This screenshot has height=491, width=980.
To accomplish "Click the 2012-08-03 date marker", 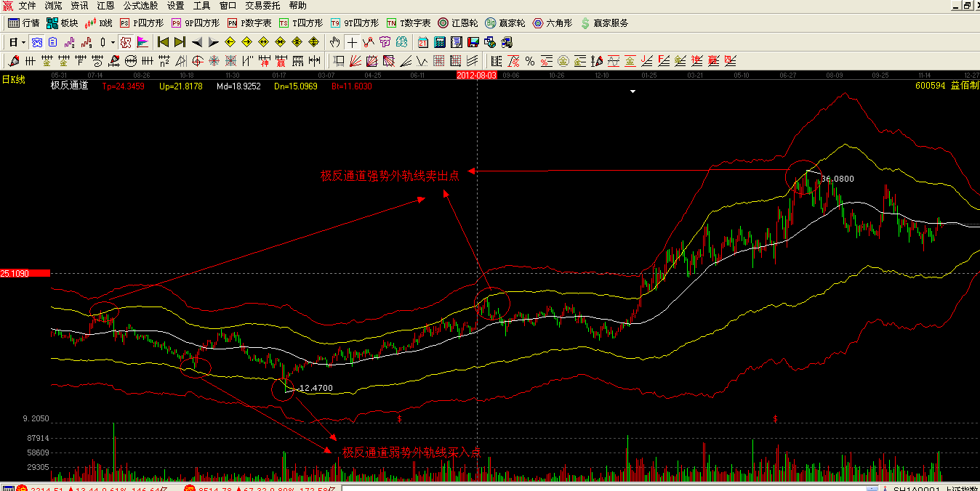I will 476,75.
